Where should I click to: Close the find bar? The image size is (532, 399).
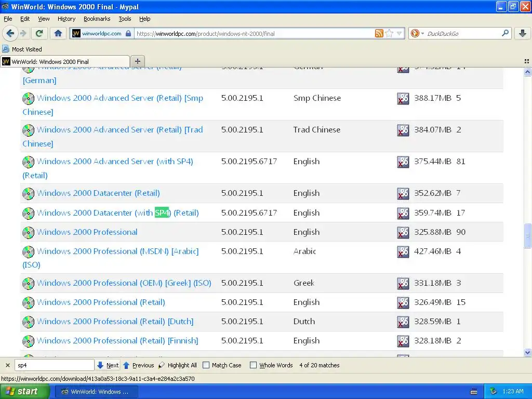(7, 365)
